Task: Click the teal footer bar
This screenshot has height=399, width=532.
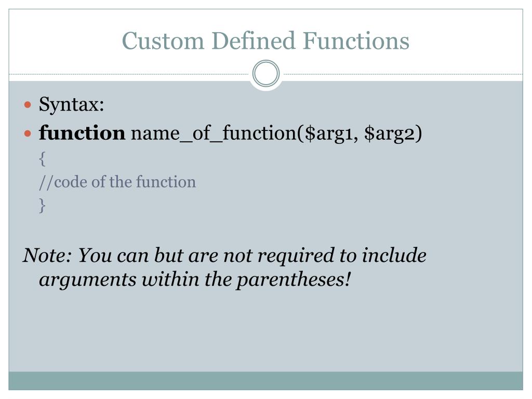Action: click(x=265, y=381)
